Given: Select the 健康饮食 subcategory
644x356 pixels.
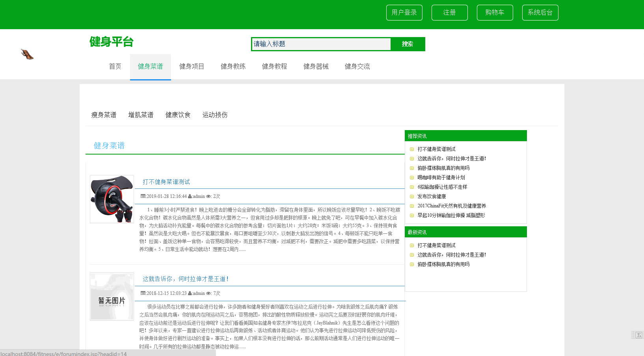Looking at the screenshot, I should pos(178,115).
